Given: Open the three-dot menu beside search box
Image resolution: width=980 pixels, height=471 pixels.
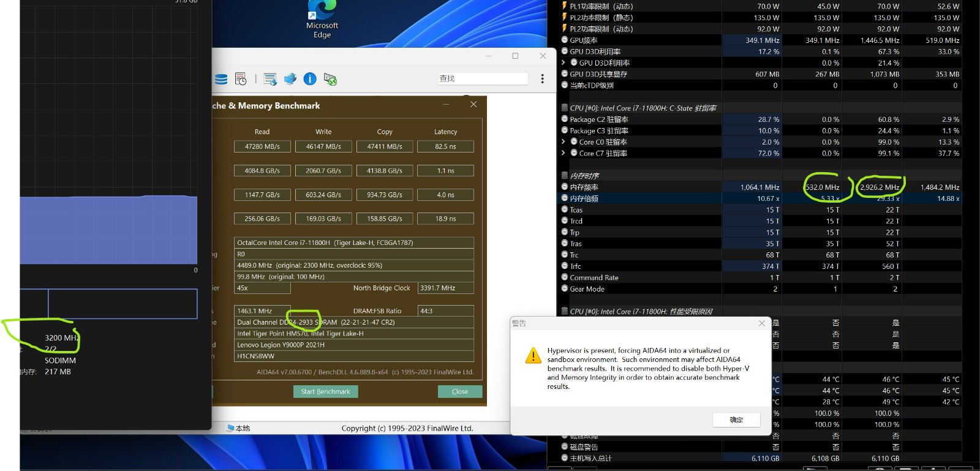Looking at the screenshot, I should (542, 78).
